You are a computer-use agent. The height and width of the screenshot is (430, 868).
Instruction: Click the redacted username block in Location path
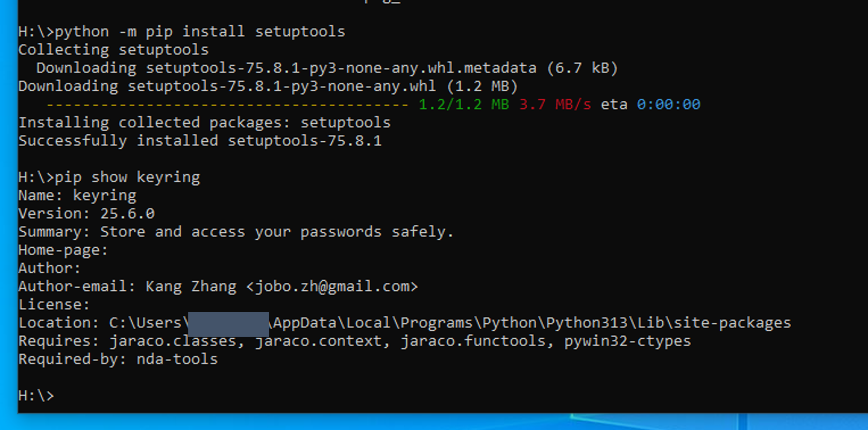[228, 324]
